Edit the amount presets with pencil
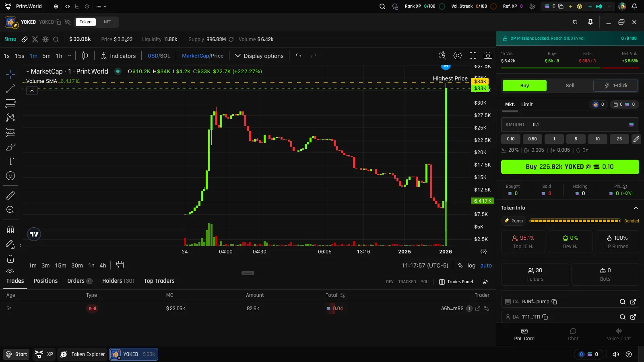 click(636, 139)
